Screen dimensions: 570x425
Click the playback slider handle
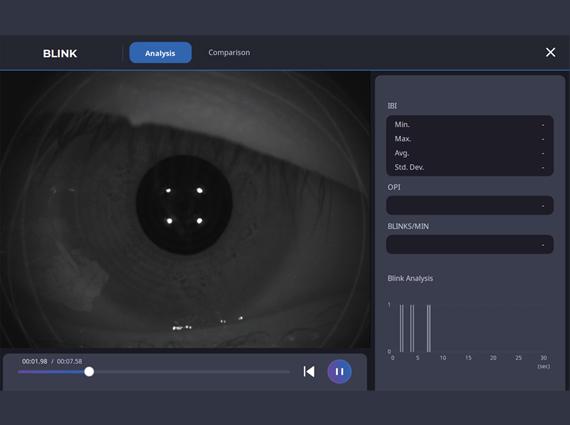click(x=89, y=372)
